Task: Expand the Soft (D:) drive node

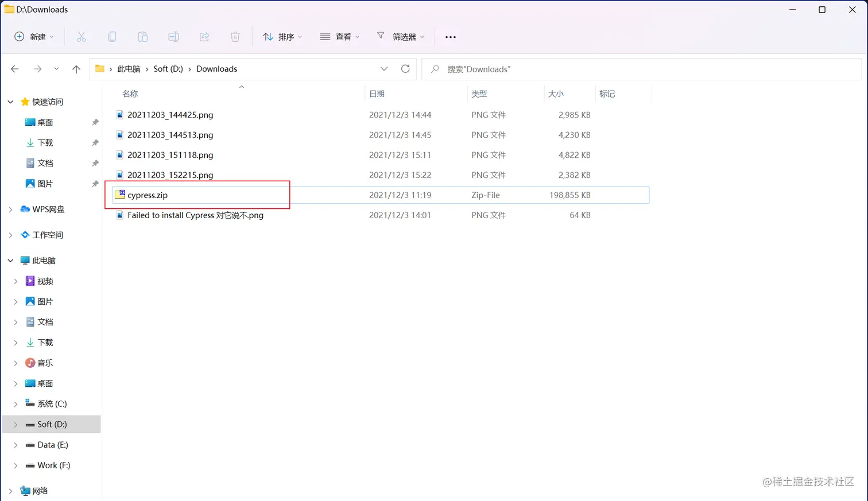Action: click(15, 425)
